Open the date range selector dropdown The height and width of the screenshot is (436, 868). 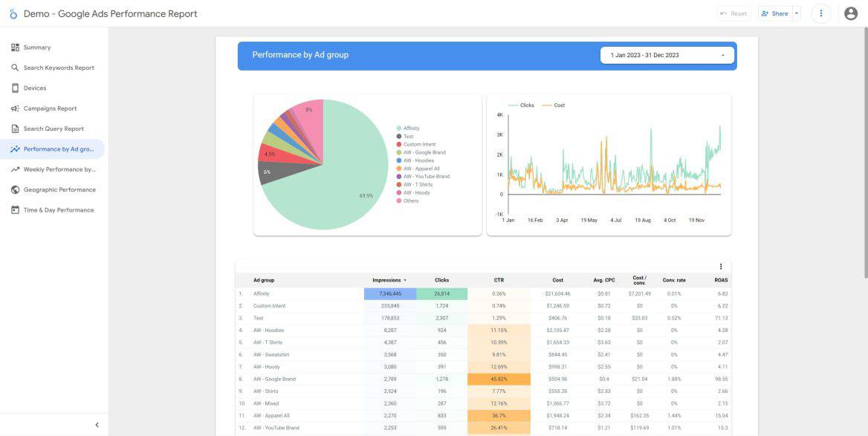click(666, 54)
